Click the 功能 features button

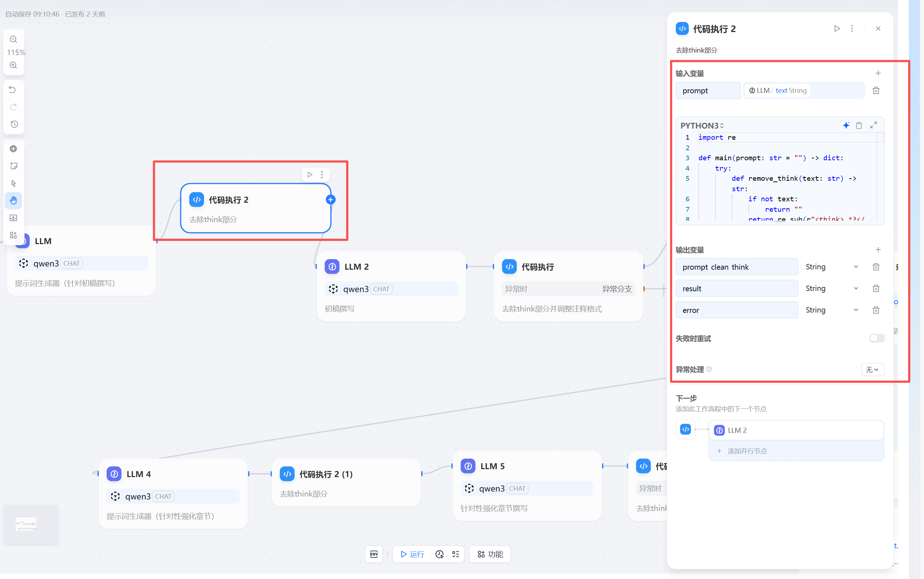pyautogui.click(x=490, y=554)
